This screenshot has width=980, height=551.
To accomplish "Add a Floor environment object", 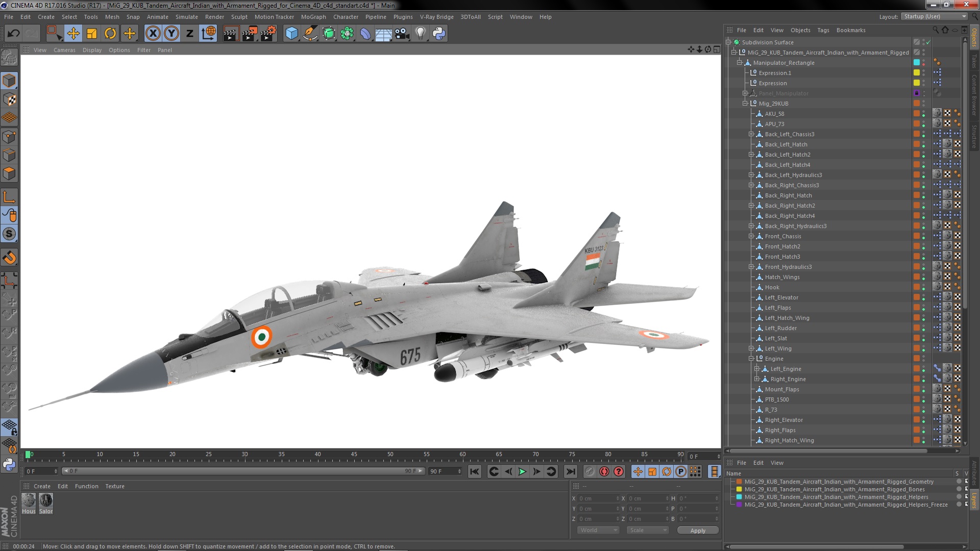I will tap(383, 34).
